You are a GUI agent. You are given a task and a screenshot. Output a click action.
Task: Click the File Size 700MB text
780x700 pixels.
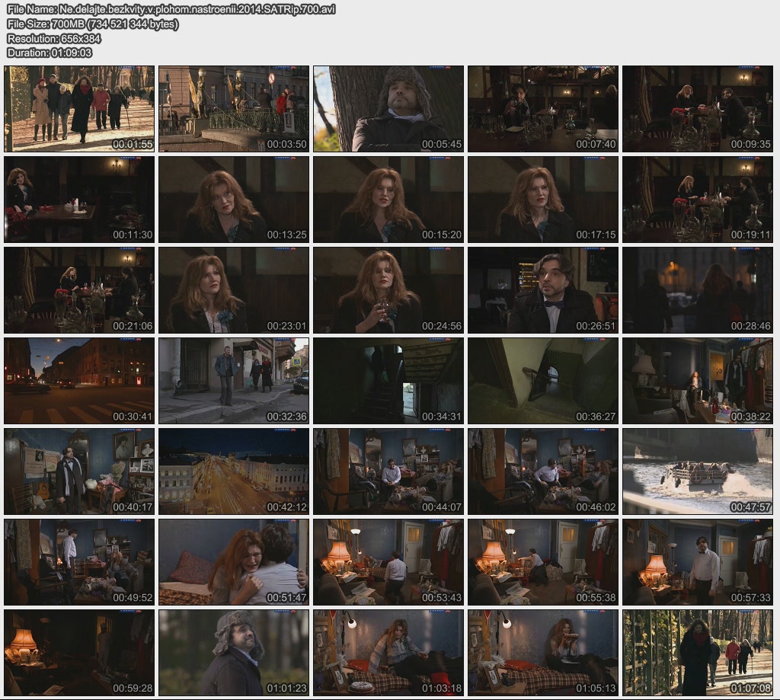[x=93, y=24]
